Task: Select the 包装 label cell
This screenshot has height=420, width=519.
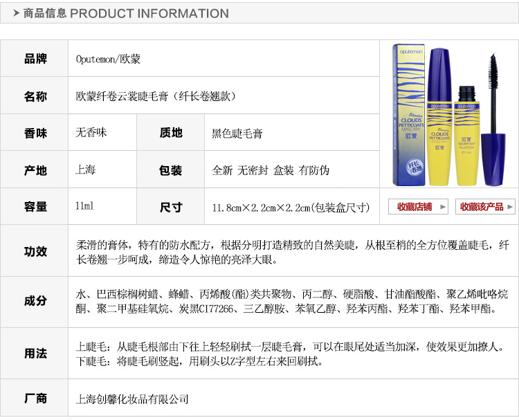Action: 170,170
